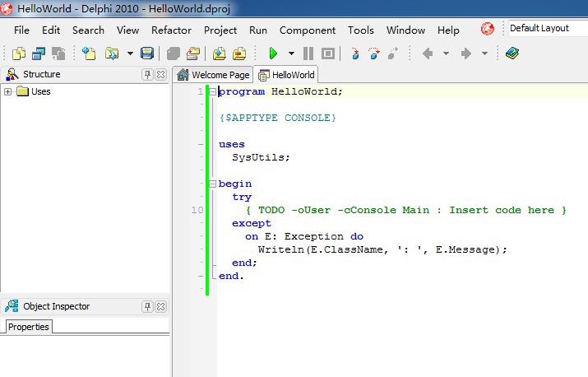Click the Open Project toolbar icon
Viewport: 588px width, 377px height.
point(193,54)
